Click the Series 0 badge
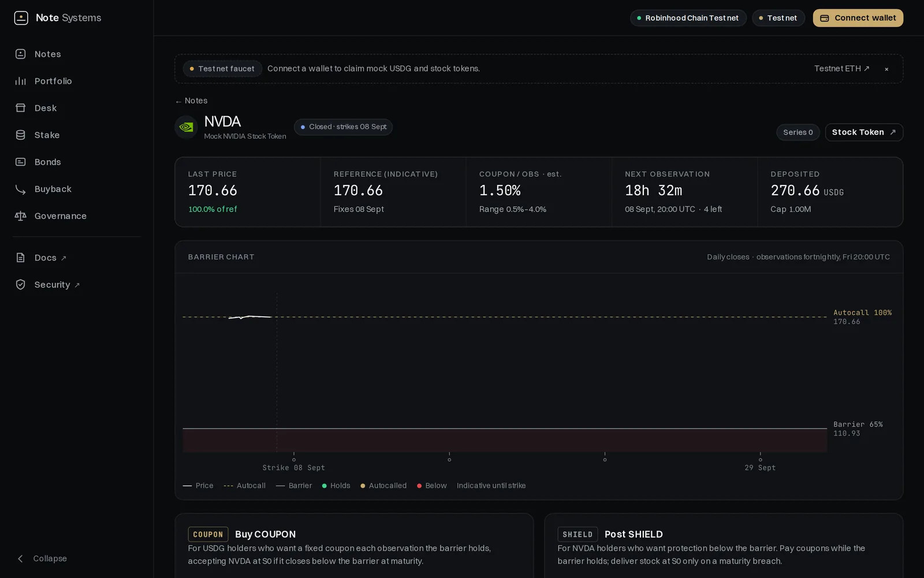Screen dimensions: 924x578 (x=798, y=132)
